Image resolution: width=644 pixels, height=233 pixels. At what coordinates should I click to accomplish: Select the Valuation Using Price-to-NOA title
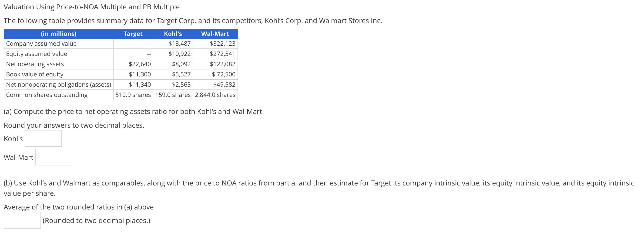point(91,7)
